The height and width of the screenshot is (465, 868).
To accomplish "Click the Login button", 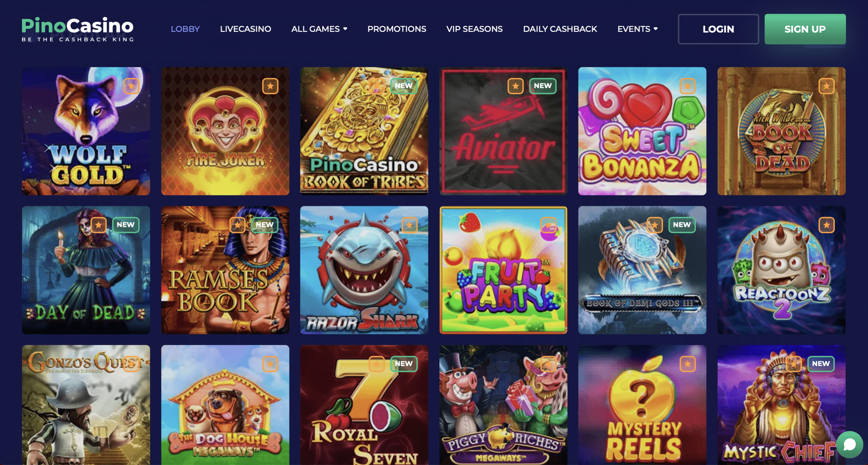I will click(x=718, y=29).
